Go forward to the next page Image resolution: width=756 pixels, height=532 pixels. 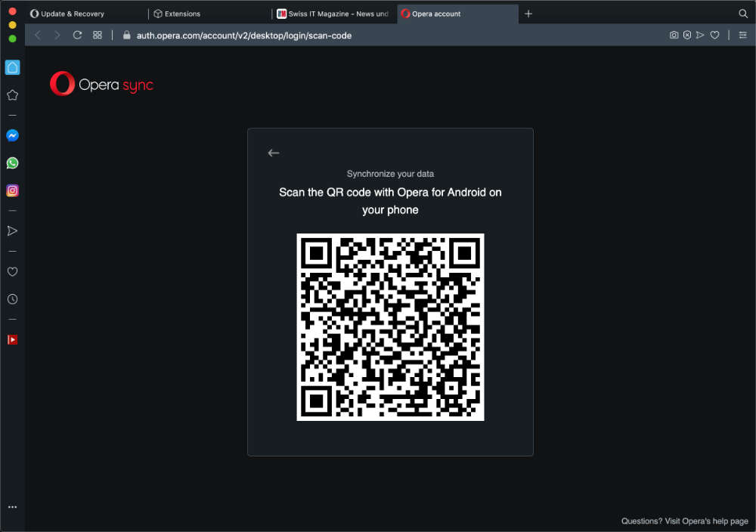pos(57,36)
